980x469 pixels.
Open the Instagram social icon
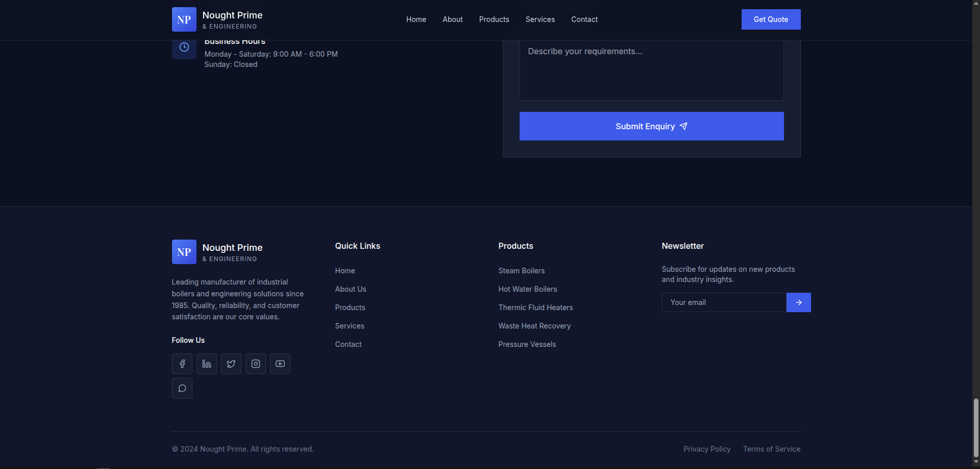[x=256, y=364]
